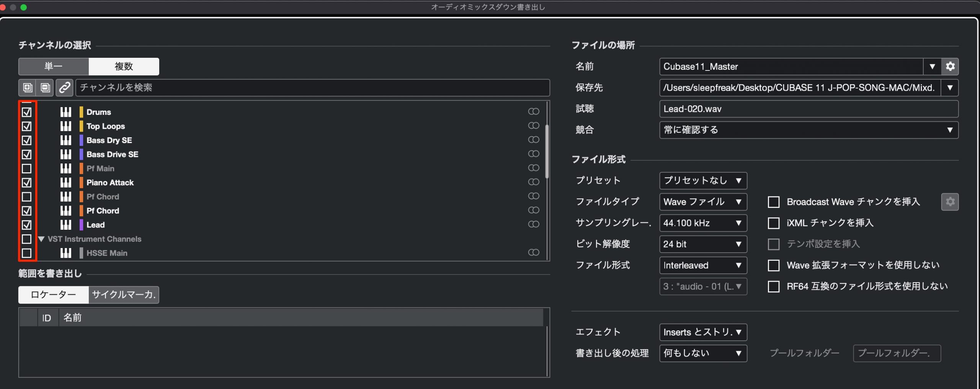980x389 pixels.
Task: Switch to the 複数 multiple channel tab
Action: pyautogui.click(x=124, y=67)
